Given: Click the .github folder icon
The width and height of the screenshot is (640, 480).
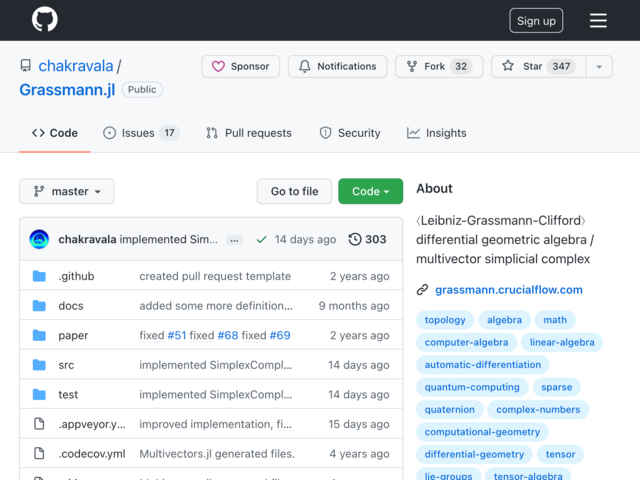Looking at the screenshot, I should coord(39,276).
